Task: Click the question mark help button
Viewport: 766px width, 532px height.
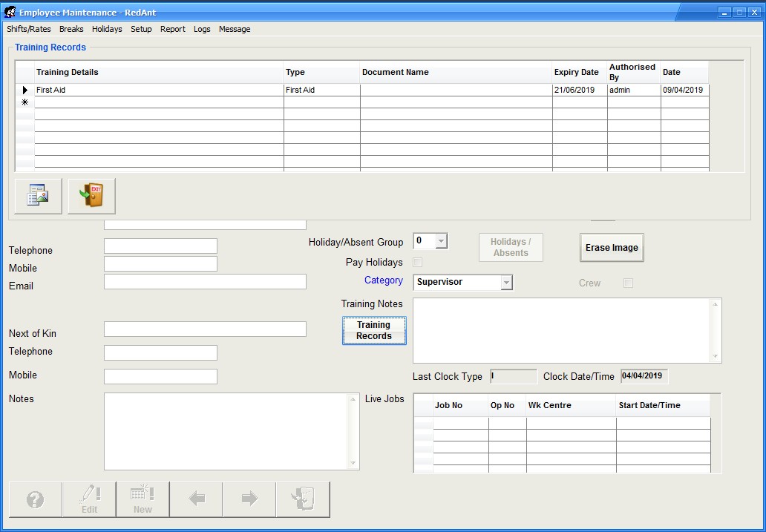Action: click(35, 499)
